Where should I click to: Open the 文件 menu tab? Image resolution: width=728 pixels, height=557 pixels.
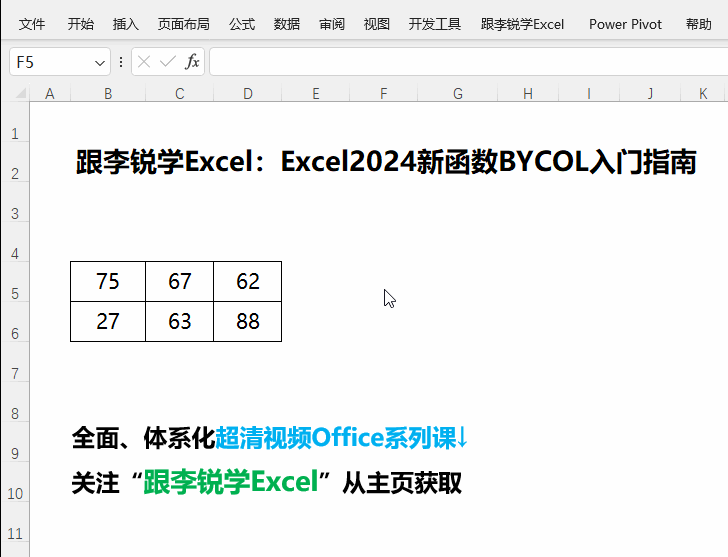click(x=32, y=24)
